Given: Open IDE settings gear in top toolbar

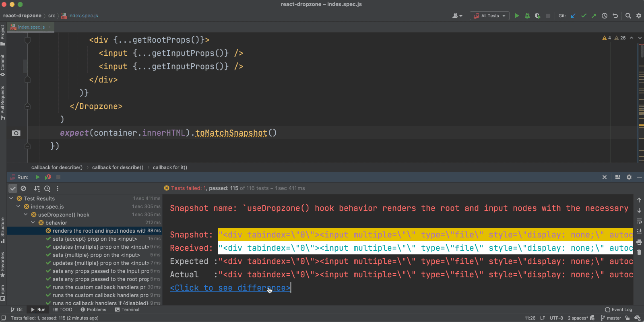Looking at the screenshot, I should [x=639, y=16].
